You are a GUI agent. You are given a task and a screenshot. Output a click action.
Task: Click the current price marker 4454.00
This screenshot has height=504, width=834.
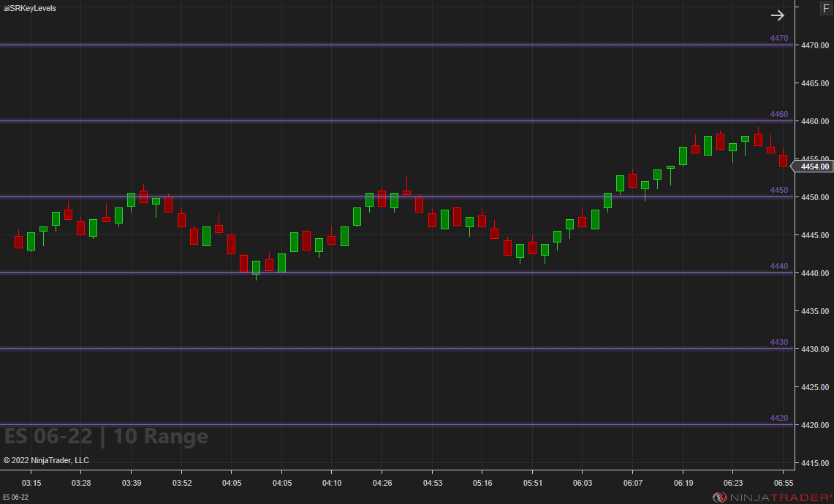(x=814, y=167)
